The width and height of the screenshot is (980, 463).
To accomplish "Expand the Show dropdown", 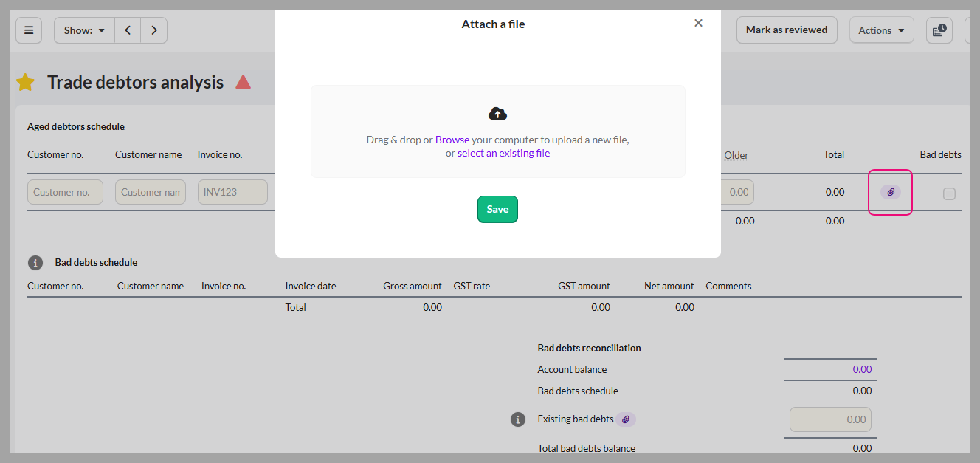I will (84, 30).
